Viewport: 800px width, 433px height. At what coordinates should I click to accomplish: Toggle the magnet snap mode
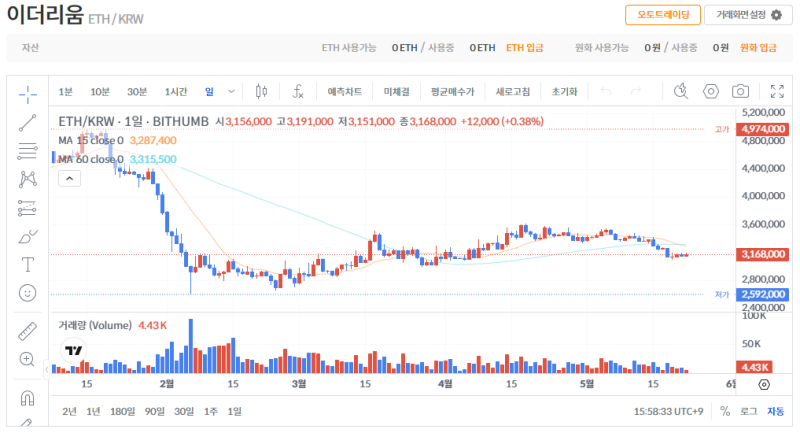(x=28, y=398)
